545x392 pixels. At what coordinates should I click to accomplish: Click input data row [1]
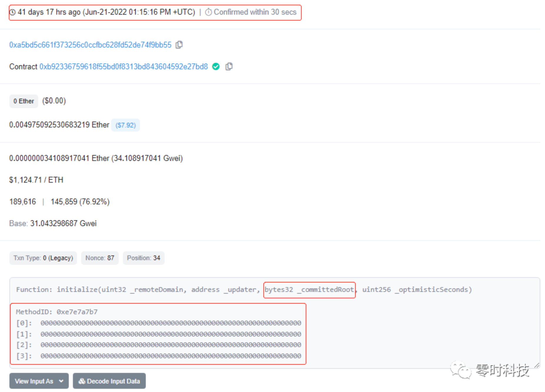click(159, 334)
